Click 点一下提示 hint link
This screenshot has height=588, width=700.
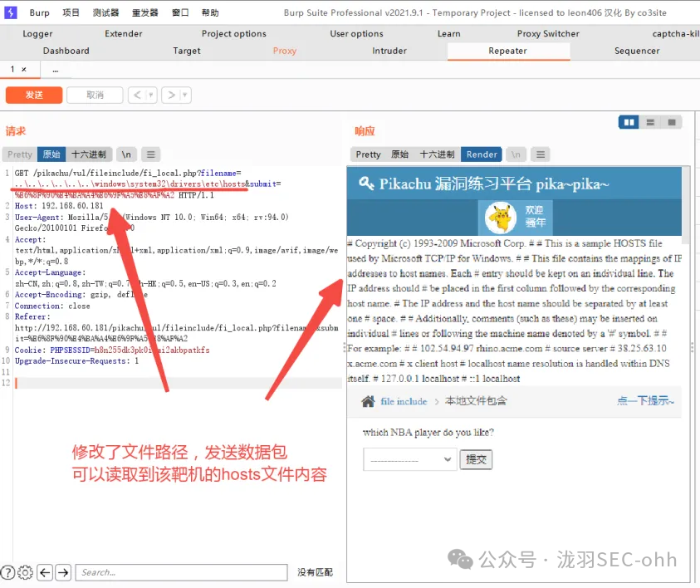[x=645, y=401]
